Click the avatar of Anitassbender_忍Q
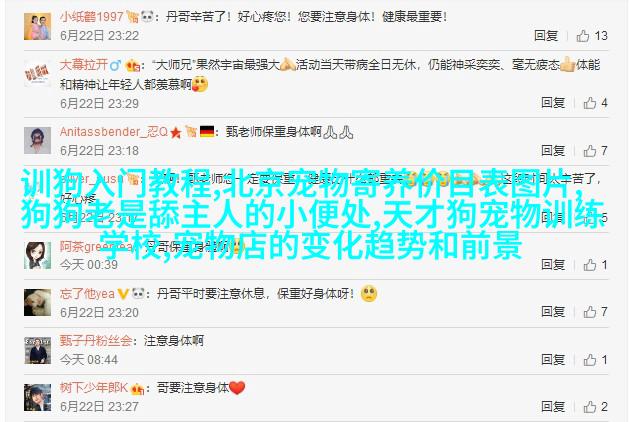This screenshot has height=422, width=630. (37, 140)
